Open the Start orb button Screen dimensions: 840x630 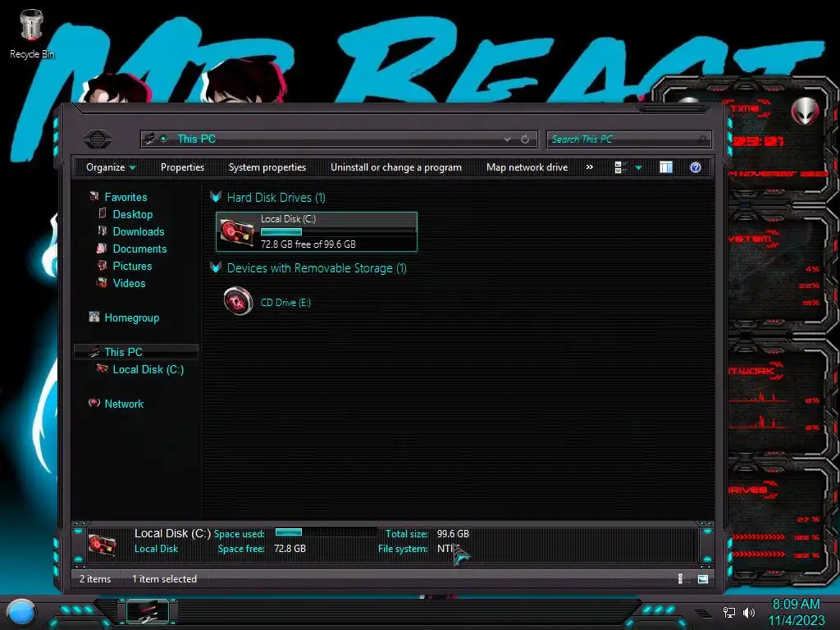tap(22, 613)
